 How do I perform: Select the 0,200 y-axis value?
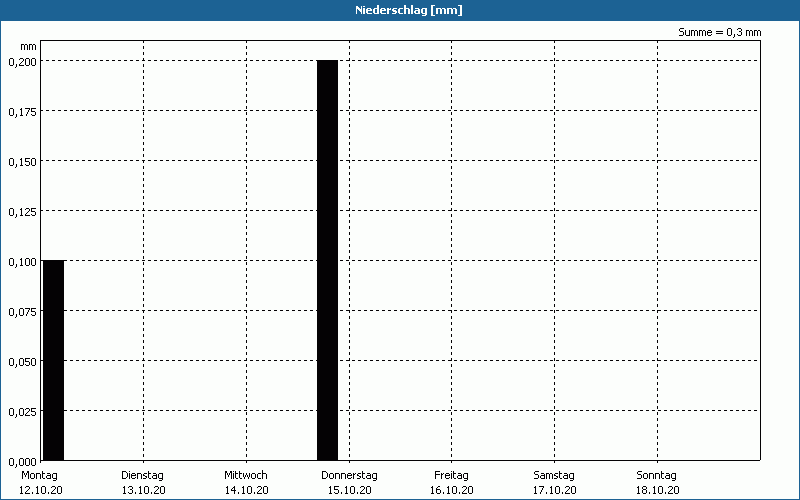point(22,61)
